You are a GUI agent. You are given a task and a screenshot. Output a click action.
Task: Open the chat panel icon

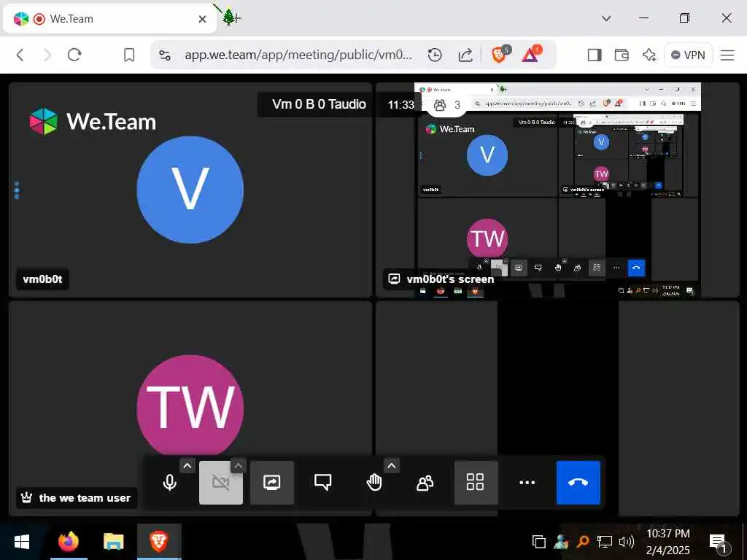(322, 483)
